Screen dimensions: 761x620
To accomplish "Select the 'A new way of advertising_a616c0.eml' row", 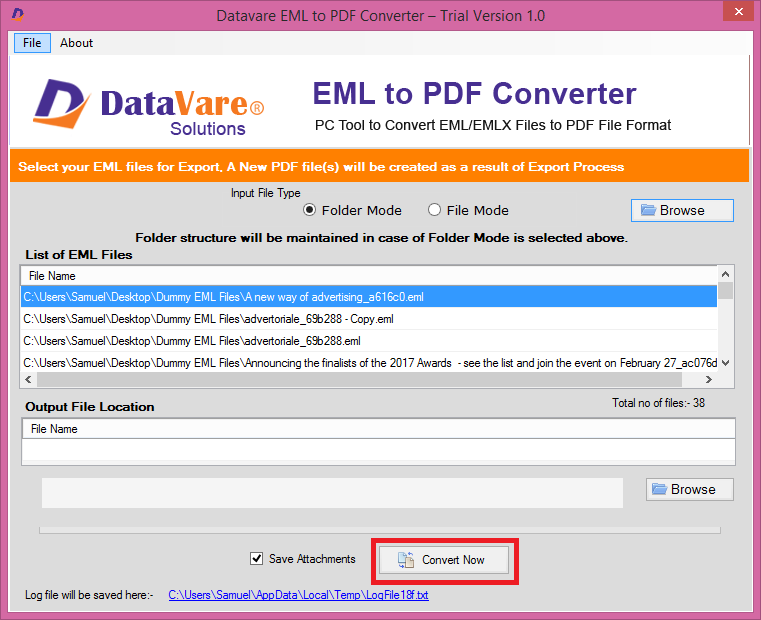I will pyautogui.click(x=369, y=297).
